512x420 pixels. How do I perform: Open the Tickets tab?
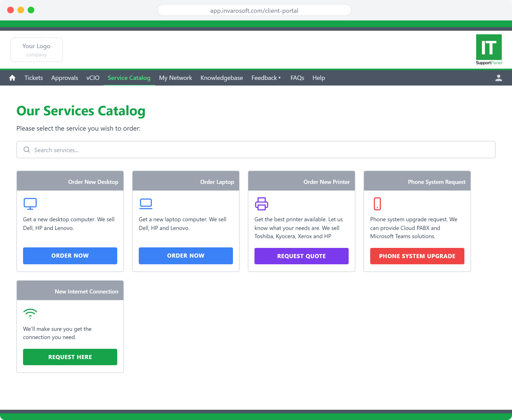[34, 78]
